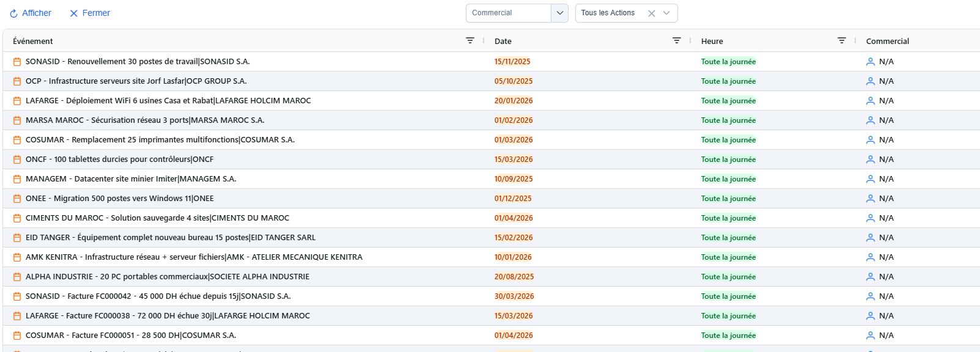Click user icon in SONASID Renouvellement row
Image resolution: width=980 pixels, height=352 pixels.
pyautogui.click(x=871, y=62)
